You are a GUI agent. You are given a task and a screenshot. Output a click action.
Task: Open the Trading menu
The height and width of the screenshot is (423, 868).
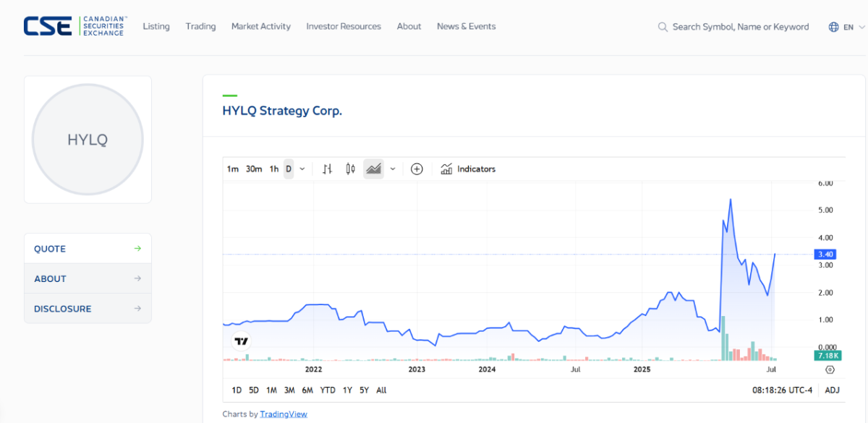click(200, 27)
